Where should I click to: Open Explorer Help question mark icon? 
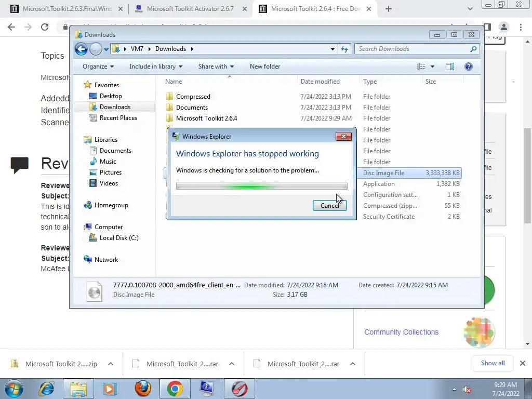coord(469,66)
